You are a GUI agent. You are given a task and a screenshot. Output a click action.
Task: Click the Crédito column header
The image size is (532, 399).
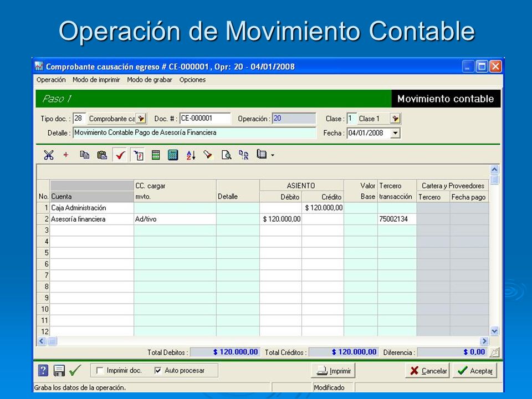tap(323, 197)
